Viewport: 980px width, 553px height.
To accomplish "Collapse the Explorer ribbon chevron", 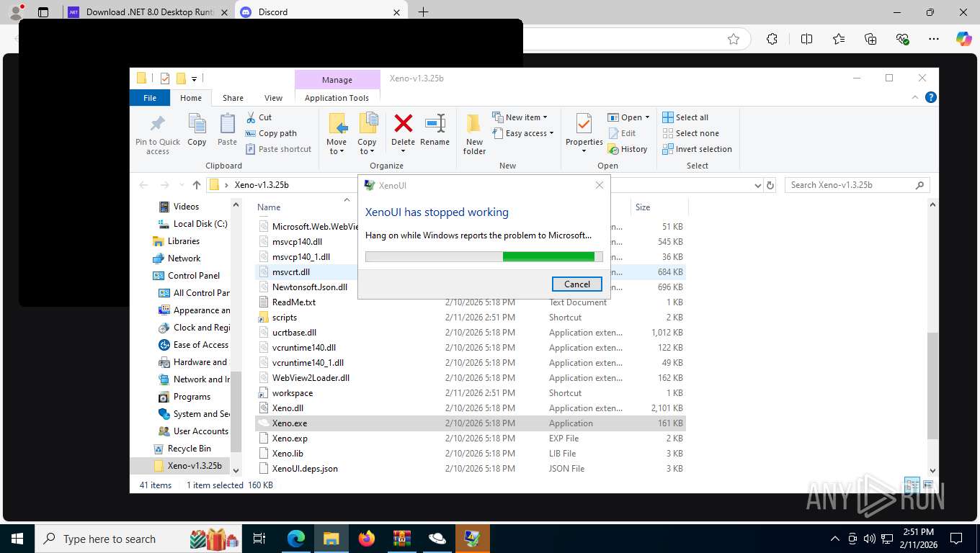I will pyautogui.click(x=916, y=97).
